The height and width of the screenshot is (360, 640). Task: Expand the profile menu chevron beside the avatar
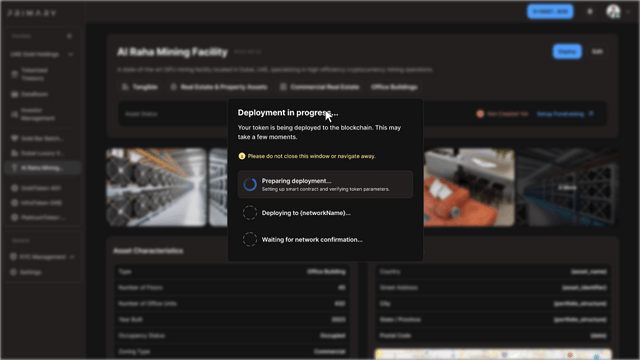(x=628, y=12)
